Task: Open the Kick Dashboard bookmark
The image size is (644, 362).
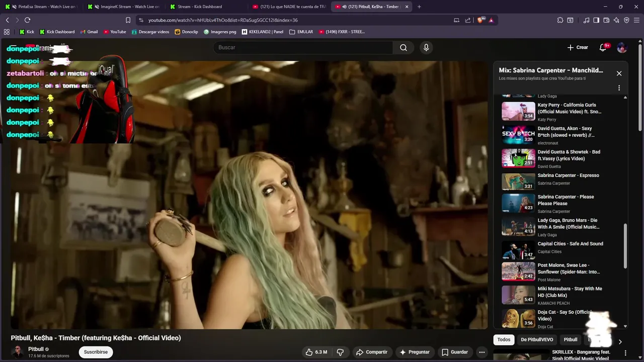Action: click(57, 32)
